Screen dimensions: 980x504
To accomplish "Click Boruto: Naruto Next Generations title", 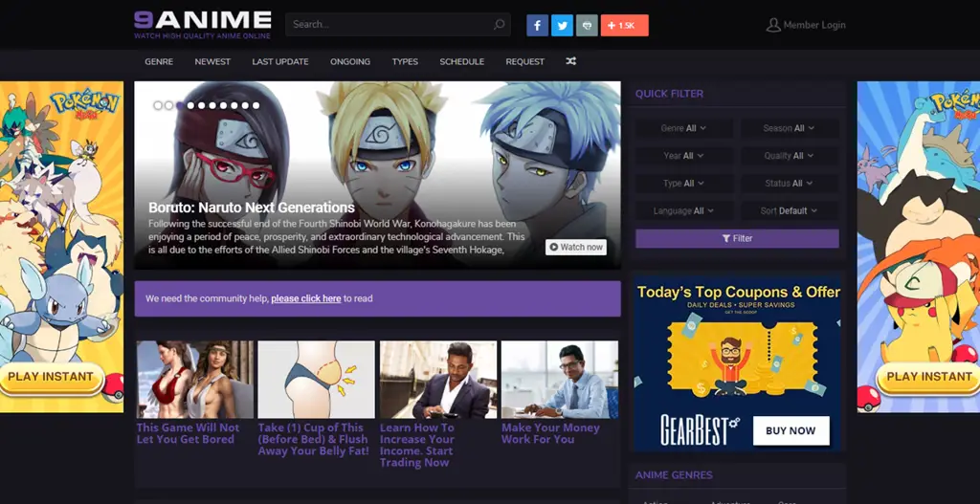I will click(252, 208).
